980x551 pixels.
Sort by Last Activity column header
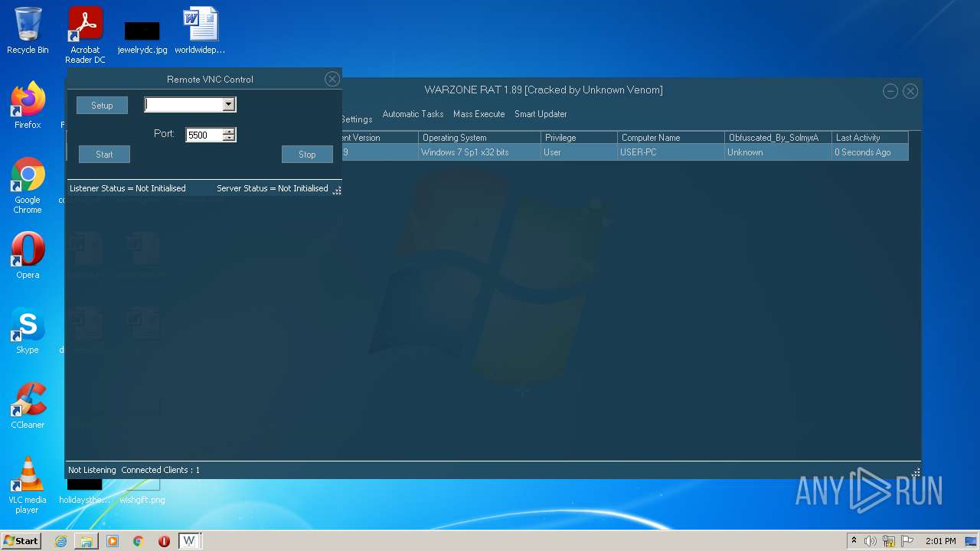871,138
